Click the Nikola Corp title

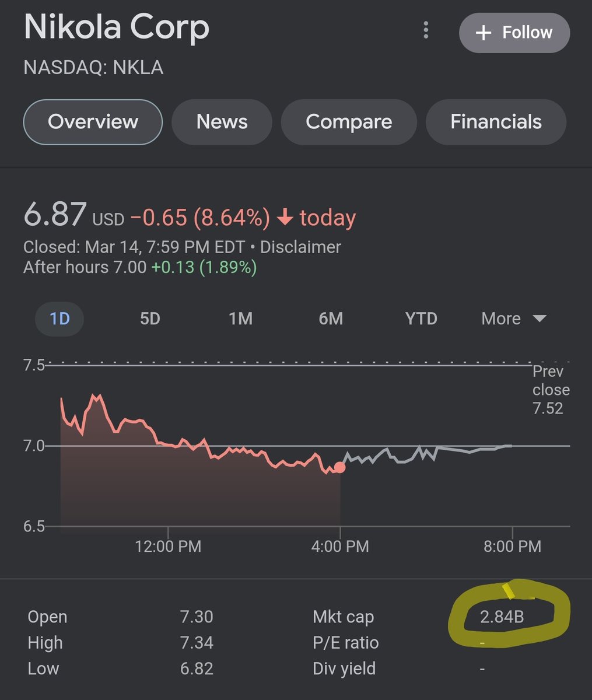117,28
